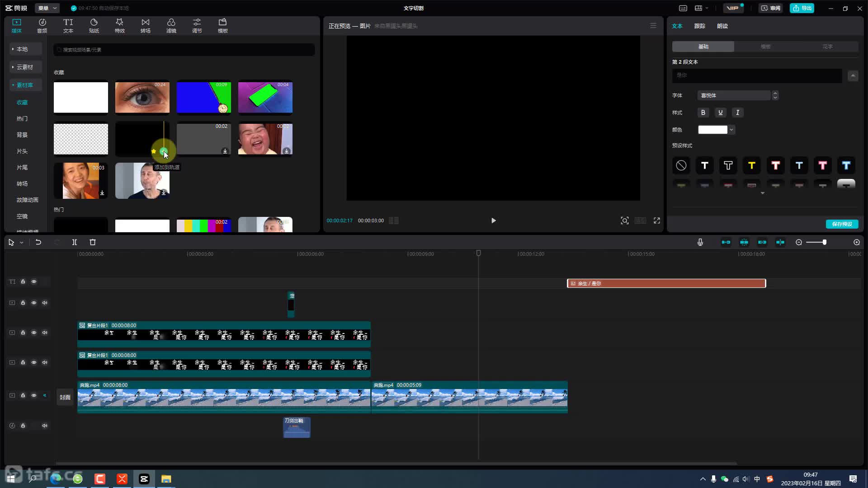Click the media search input field

click(184, 50)
